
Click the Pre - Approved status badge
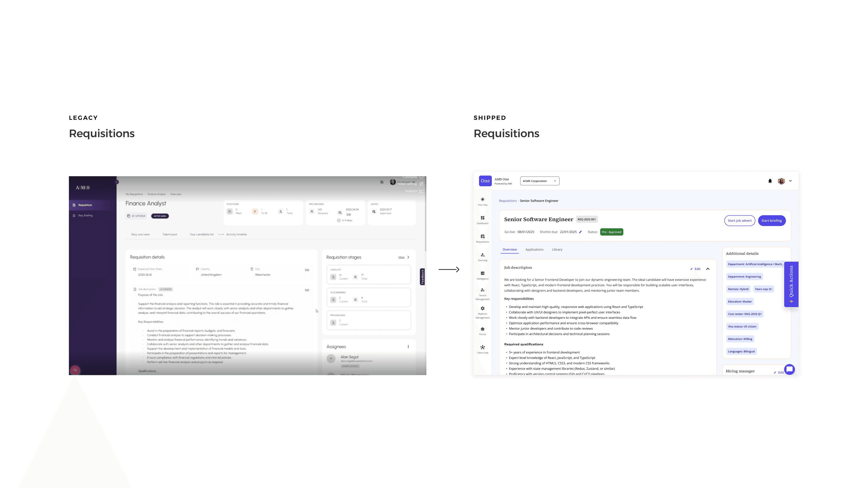(x=612, y=232)
